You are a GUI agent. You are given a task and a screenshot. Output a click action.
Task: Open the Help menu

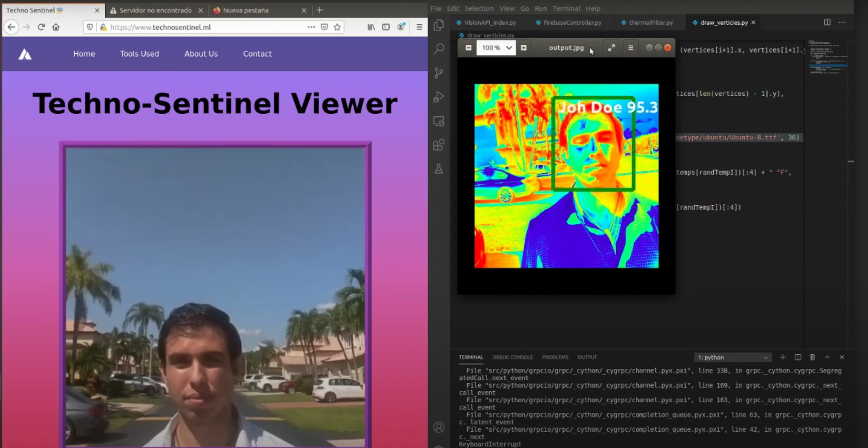[x=593, y=9]
